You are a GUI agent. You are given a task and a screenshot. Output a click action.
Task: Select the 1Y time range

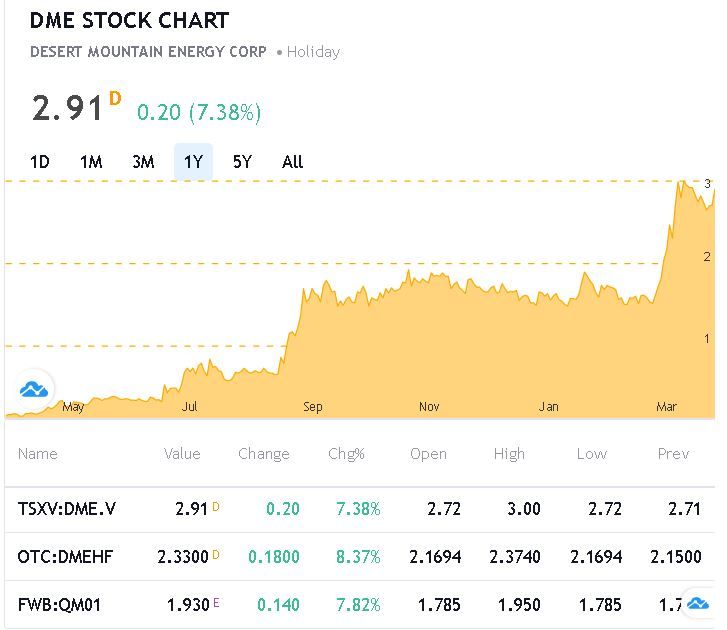(x=193, y=162)
